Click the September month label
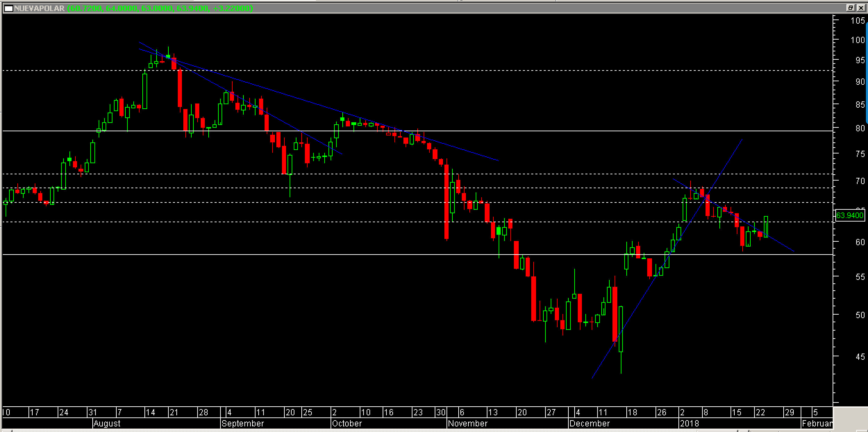 point(243,423)
